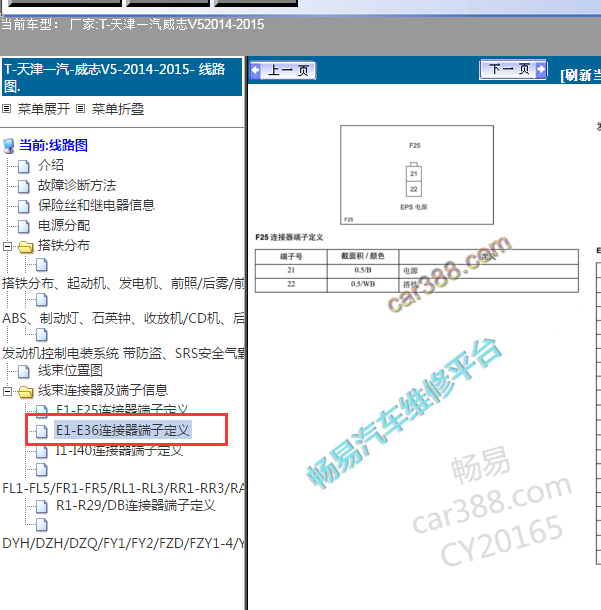Screen dimensions: 601x610
Task: Open 保险丝和继电器信息 page
Action: click(x=96, y=205)
